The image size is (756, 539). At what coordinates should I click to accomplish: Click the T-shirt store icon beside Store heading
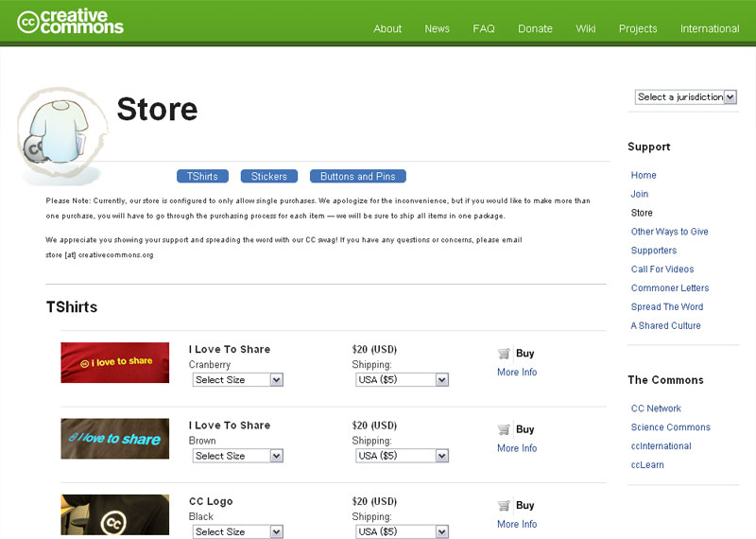point(59,133)
